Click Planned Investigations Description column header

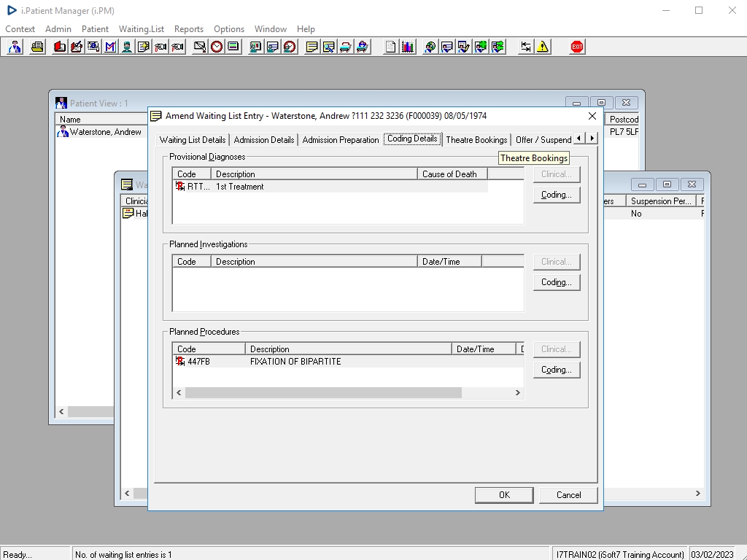(x=314, y=262)
